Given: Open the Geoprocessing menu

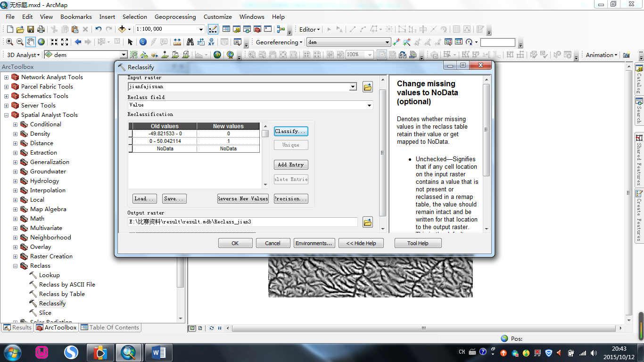Looking at the screenshot, I should [x=175, y=16].
